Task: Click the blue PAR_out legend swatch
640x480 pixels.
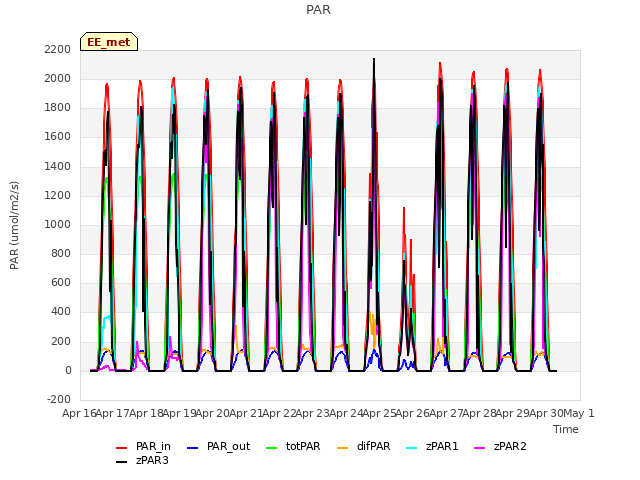Action: point(192,448)
